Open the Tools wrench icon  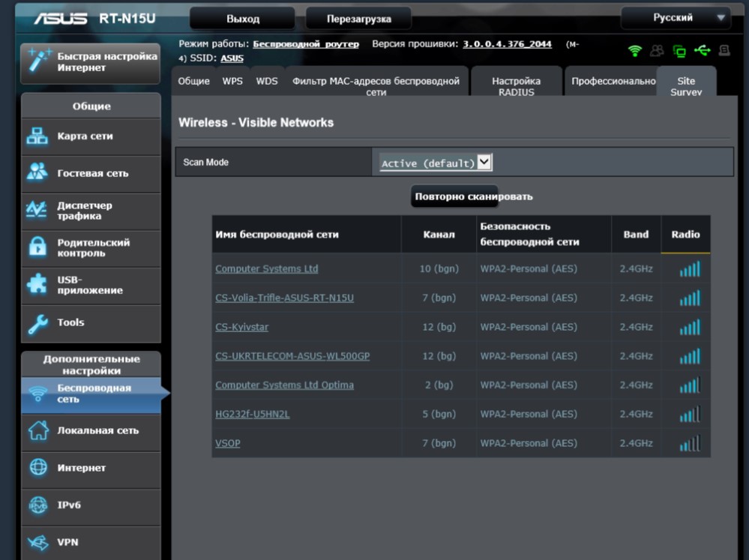point(37,323)
